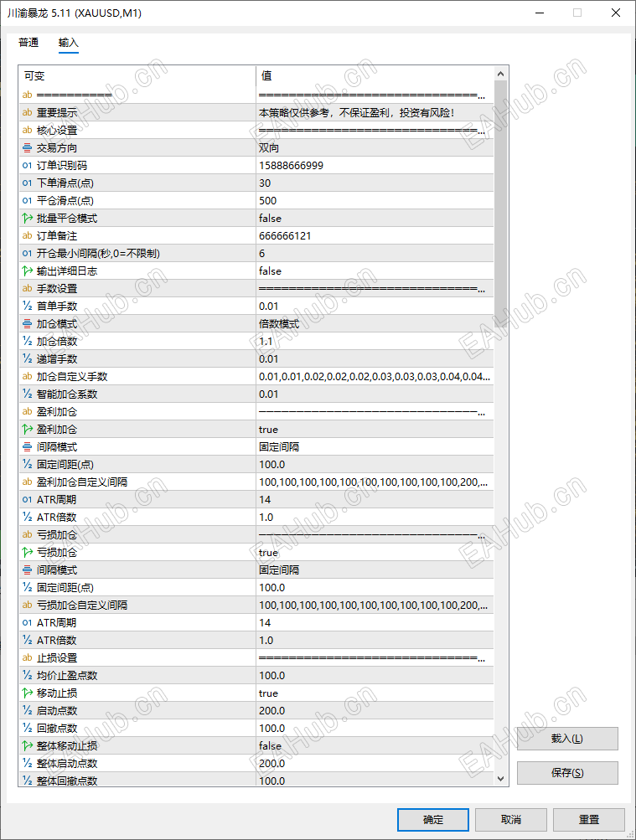Click the integer icon beside 订单识别码
Image resolution: width=636 pixels, height=840 pixels.
point(28,166)
